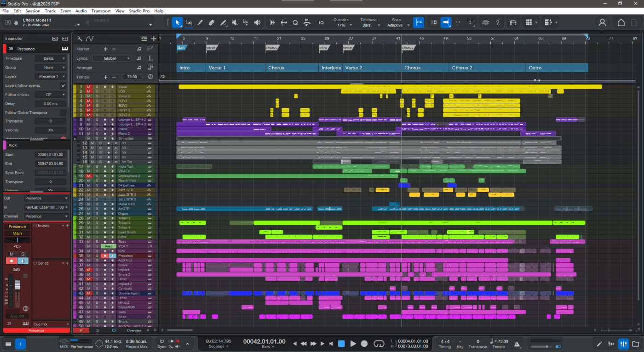Show automation with the curve icon
Viewport: 644px width, 352px height.
click(x=90, y=39)
